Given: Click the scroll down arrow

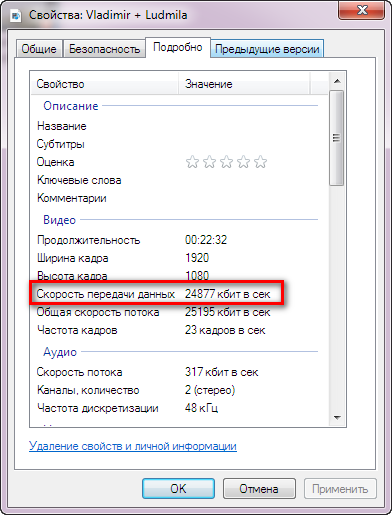Looking at the screenshot, I should [x=337, y=417].
